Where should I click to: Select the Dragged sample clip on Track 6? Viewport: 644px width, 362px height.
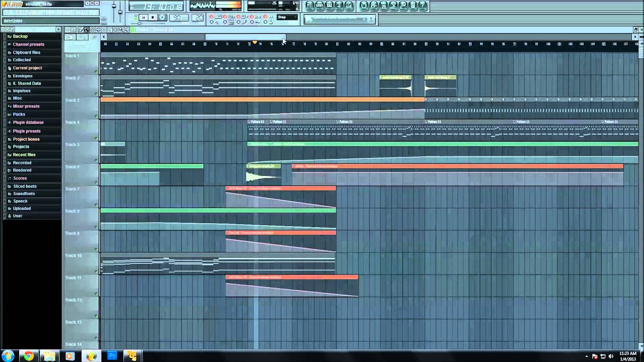pyautogui.click(x=263, y=174)
